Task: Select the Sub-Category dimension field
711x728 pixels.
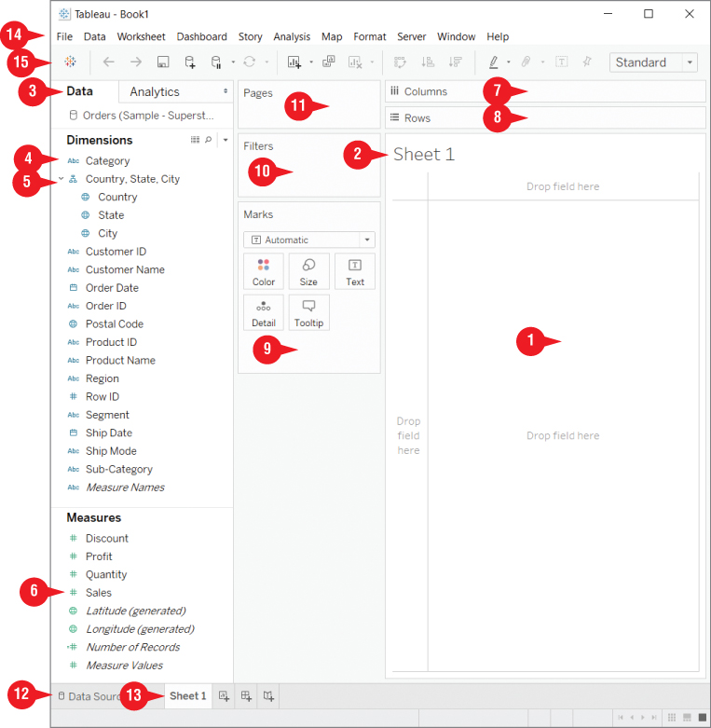Action: point(118,470)
